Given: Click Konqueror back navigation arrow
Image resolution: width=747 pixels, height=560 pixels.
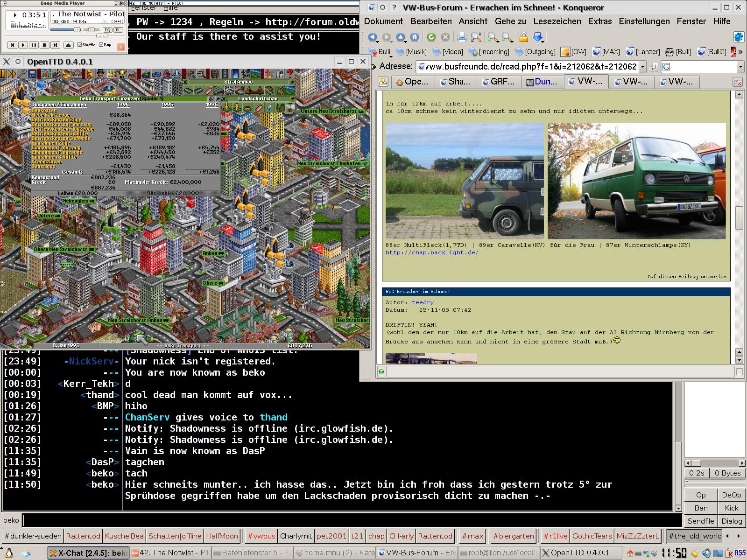Looking at the screenshot, I should [372, 37].
